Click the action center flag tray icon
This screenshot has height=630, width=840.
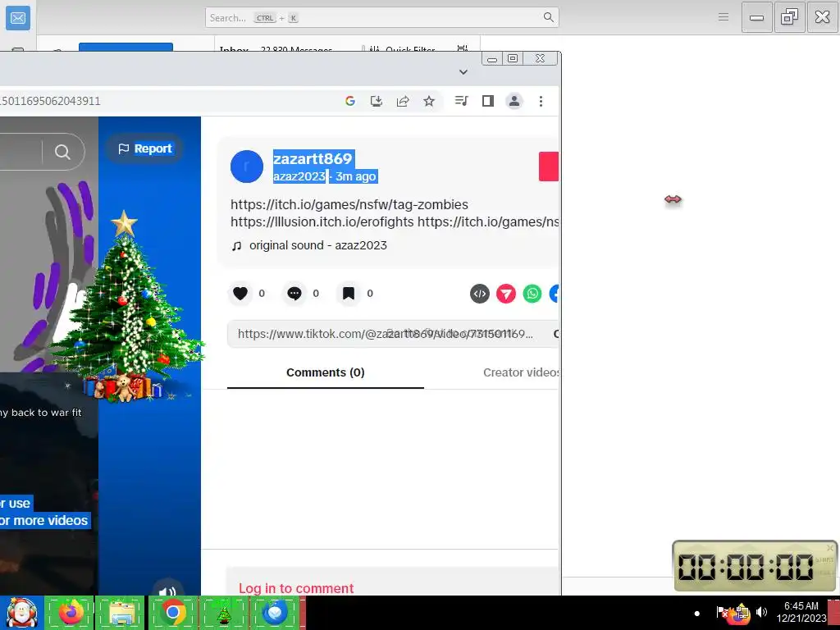point(722,612)
